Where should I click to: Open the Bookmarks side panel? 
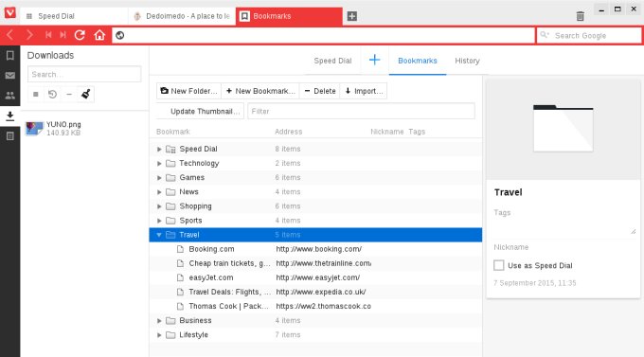point(9,56)
